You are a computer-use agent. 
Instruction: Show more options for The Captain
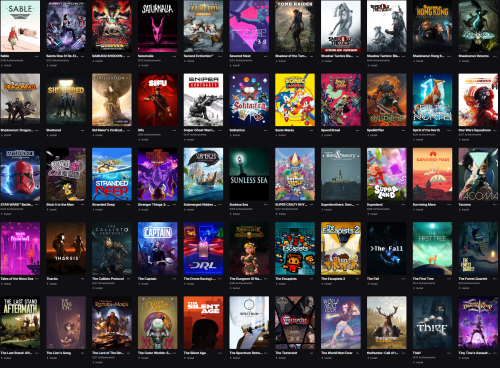174,279
